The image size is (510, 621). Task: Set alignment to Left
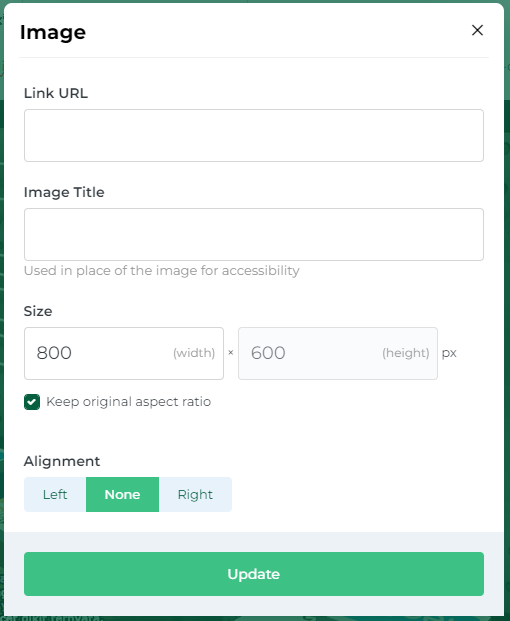point(55,494)
